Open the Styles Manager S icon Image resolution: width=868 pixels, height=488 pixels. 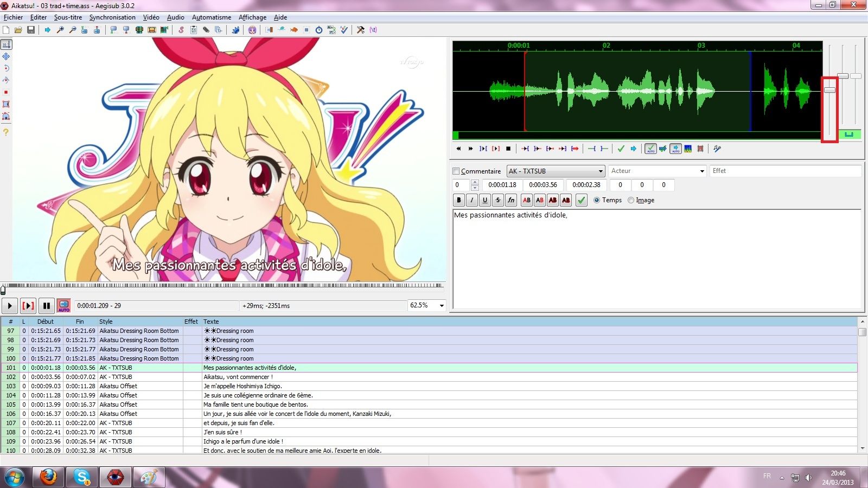[x=181, y=30]
